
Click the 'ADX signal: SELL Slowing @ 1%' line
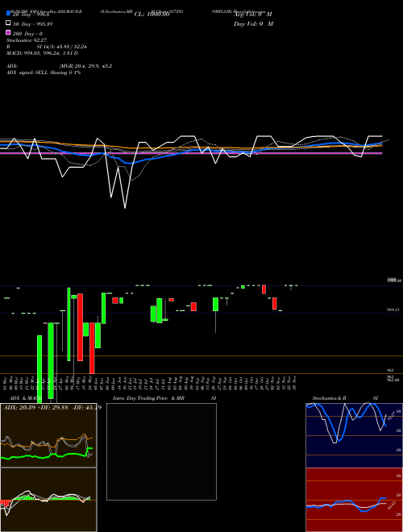pyautogui.click(x=44, y=73)
